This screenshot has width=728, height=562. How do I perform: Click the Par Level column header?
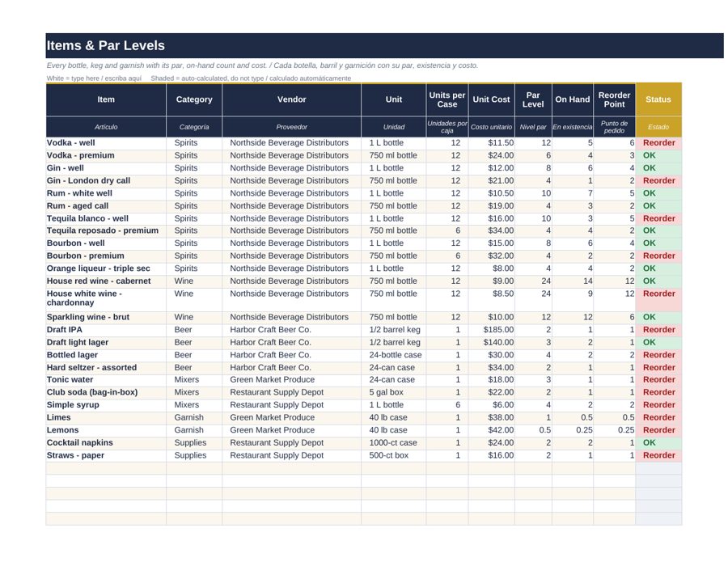(533, 99)
